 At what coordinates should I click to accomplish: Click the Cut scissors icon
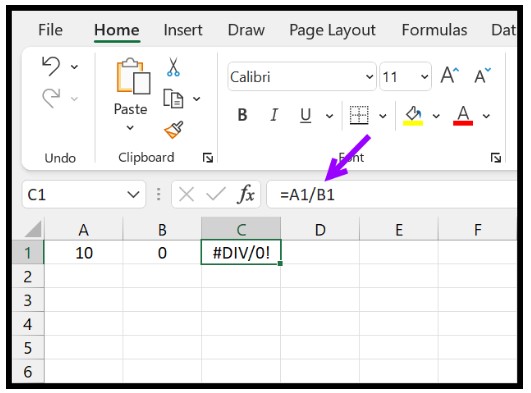click(x=173, y=67)
